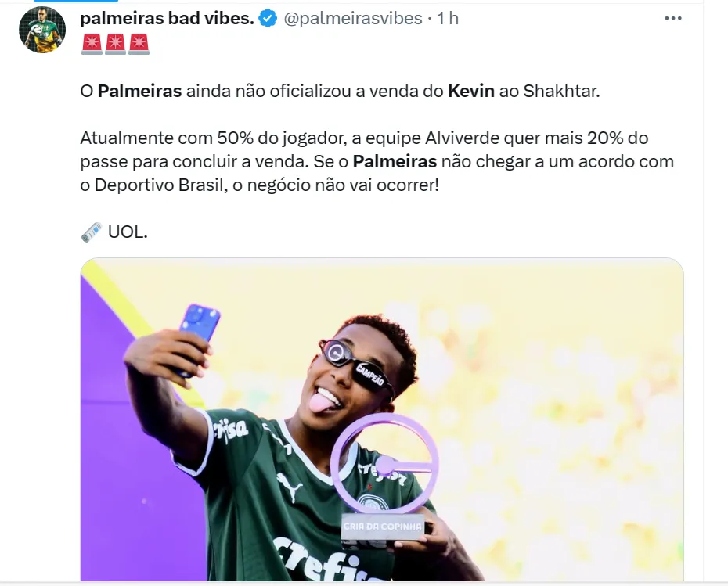This screenshot has width=728, height=586.
Task: Click the rolled newspaper emoji beside UOL
Action: point(92,232)
